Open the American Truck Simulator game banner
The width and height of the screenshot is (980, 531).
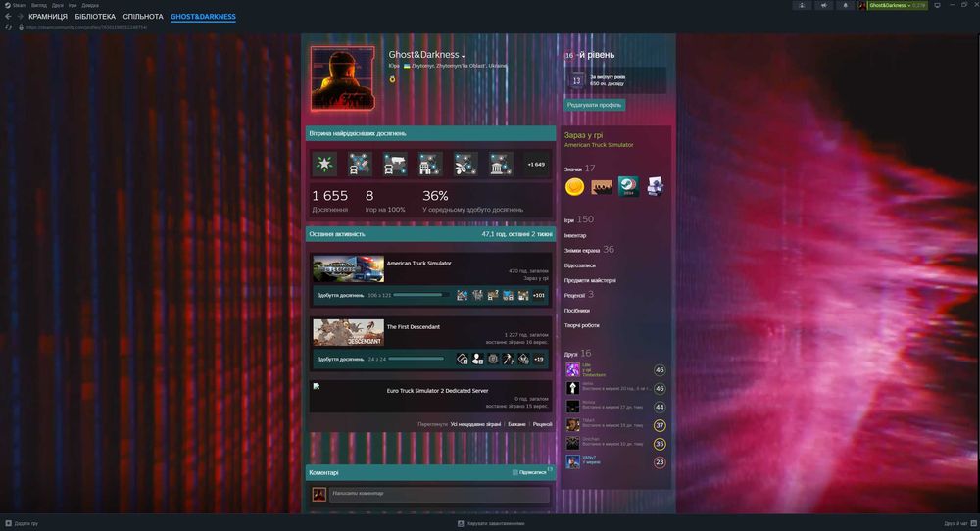tap(348, 269)
